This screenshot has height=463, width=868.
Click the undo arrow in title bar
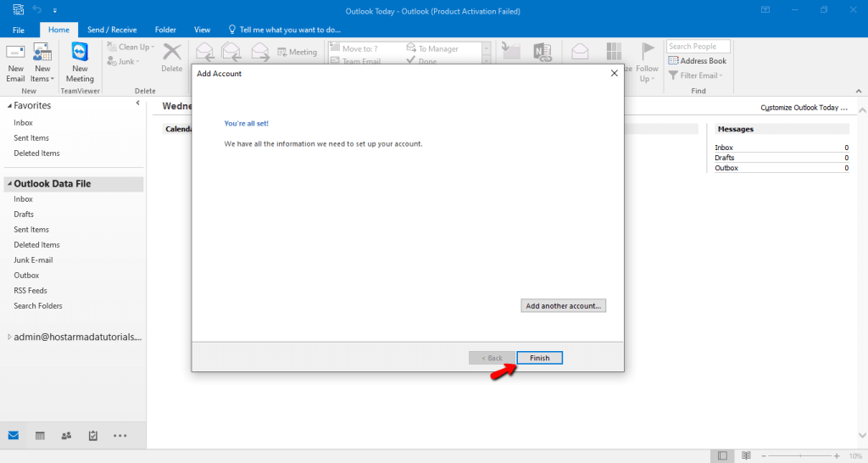(37, 9)
